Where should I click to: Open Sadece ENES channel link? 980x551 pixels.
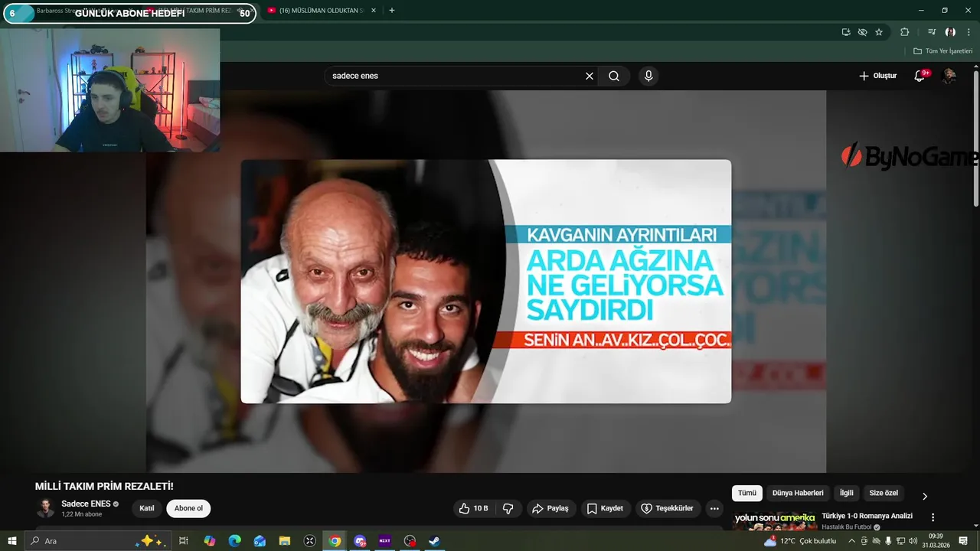coord(86,504)
